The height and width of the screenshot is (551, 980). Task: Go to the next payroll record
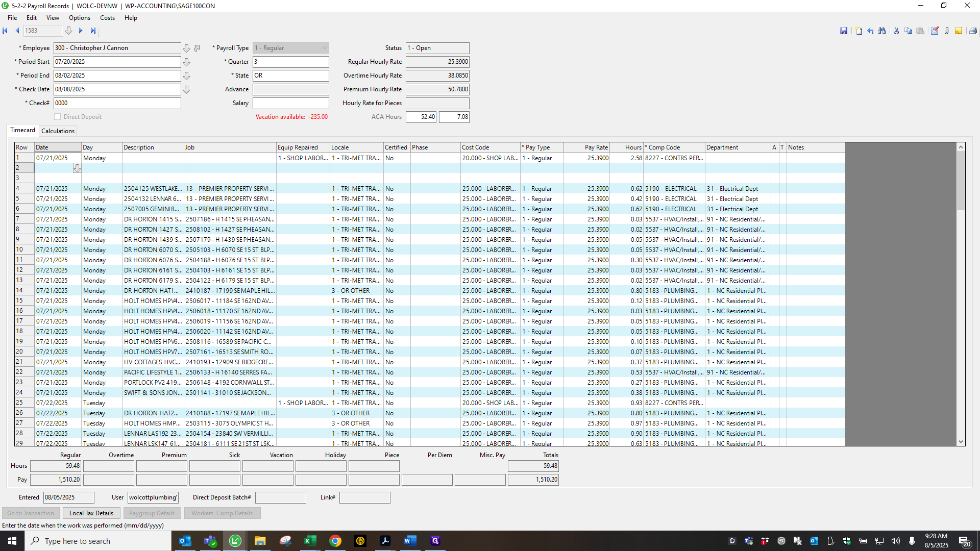pyautogui.click(x=81, y=31)
